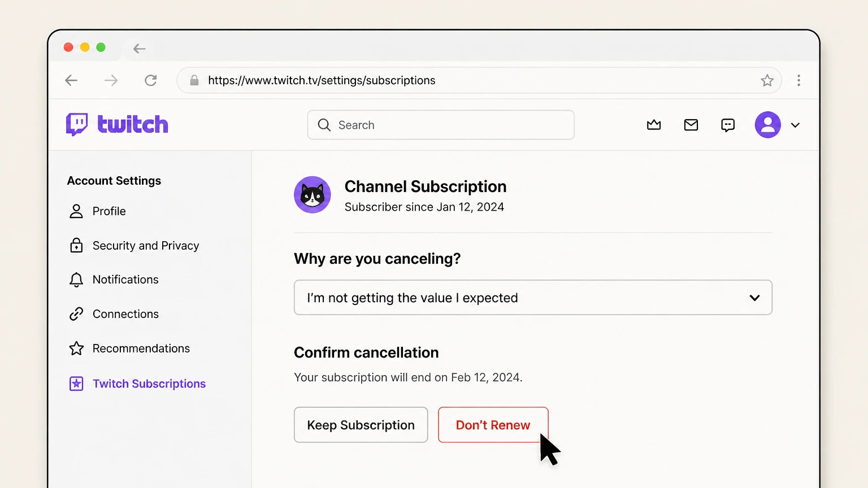Bookmark the page with the star icon

[767, 80]
